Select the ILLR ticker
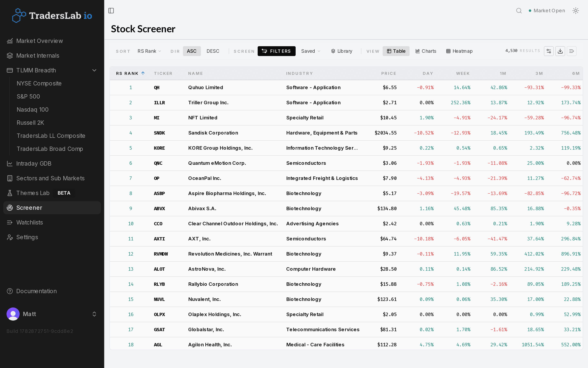This screenshot has height=368, width=588. (159, 103)
